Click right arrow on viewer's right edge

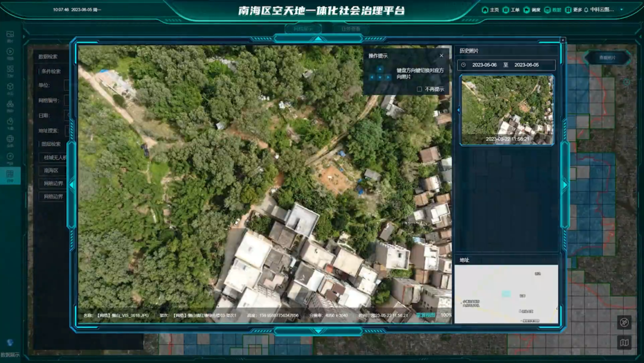565,185
